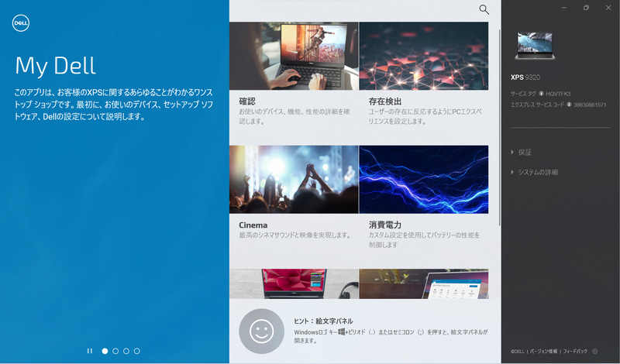Viewport: 620px width, 364px height.
Task: Expand the システムの詳細 section
Action: click(534, 172)
